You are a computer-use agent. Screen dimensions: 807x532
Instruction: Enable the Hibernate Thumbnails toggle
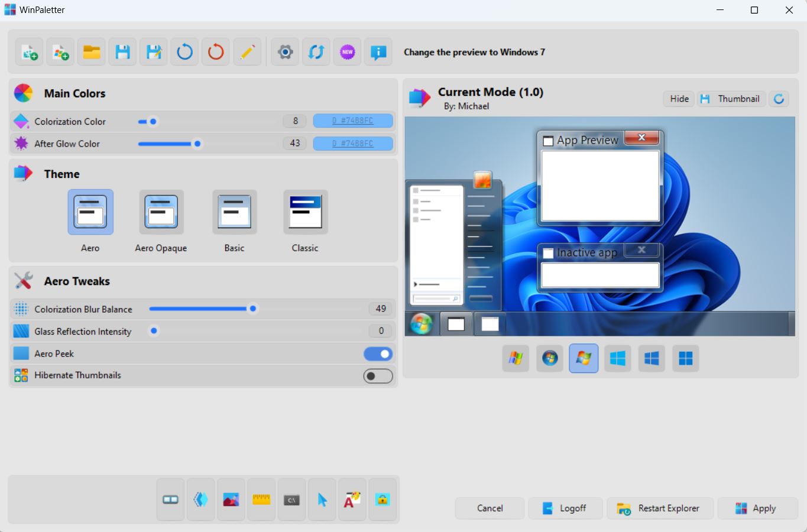coord(378,376)
